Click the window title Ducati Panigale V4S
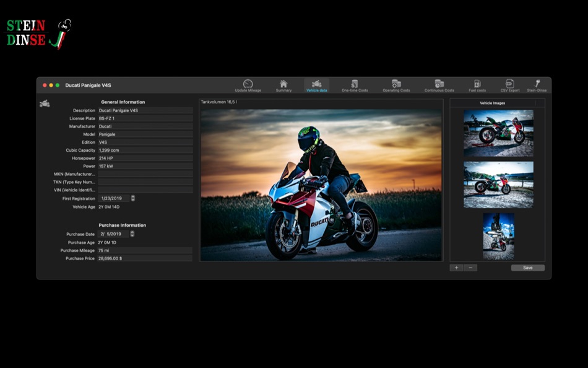The height and width of the screenshot is (368, 588). (88, 85)
